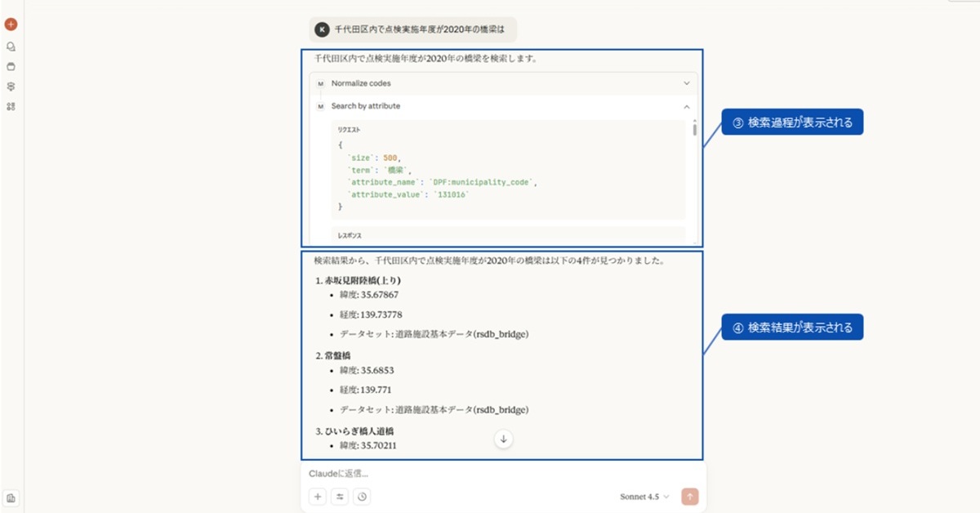Click the Search by attribute tool row
980x513 pixels.
coord(504,106)
